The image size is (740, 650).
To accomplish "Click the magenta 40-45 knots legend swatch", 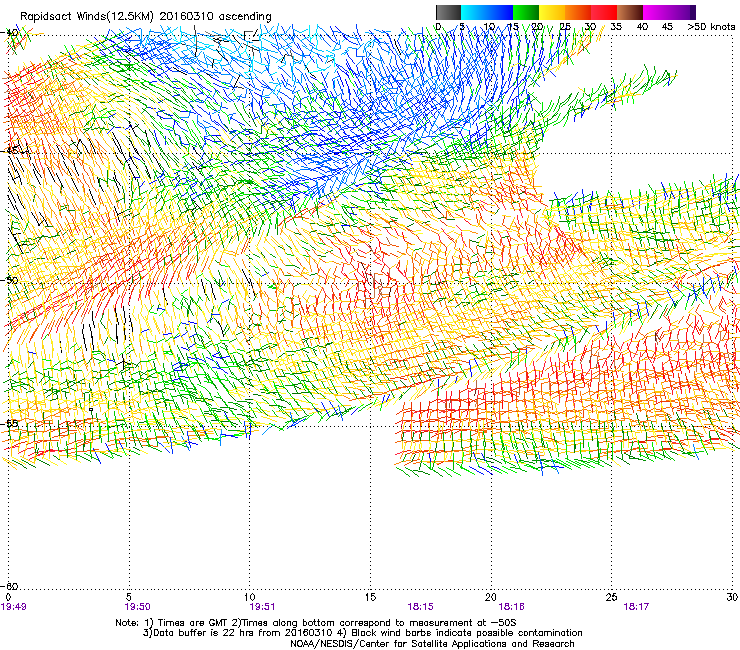I will tap(656, 12).
